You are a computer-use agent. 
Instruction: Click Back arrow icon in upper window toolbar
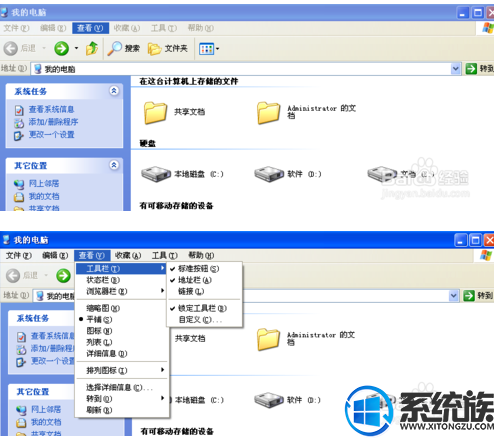(x=11, y=49)
